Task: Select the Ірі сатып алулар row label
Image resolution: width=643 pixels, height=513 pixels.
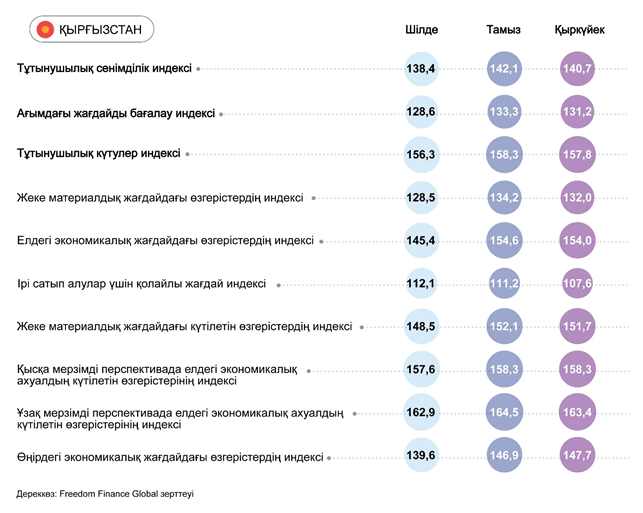Action: pyautogui.click(x=141, y=284)
